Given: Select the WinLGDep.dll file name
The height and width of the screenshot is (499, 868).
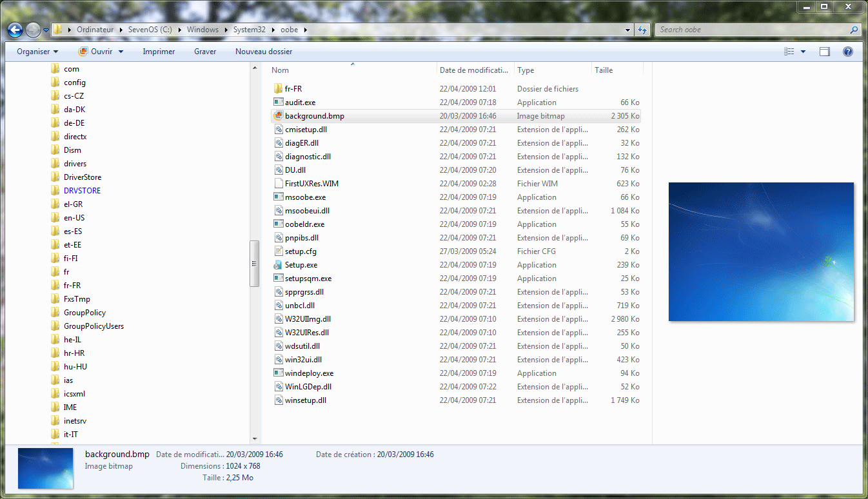Looking at the screenshot, I should [308, 387].
